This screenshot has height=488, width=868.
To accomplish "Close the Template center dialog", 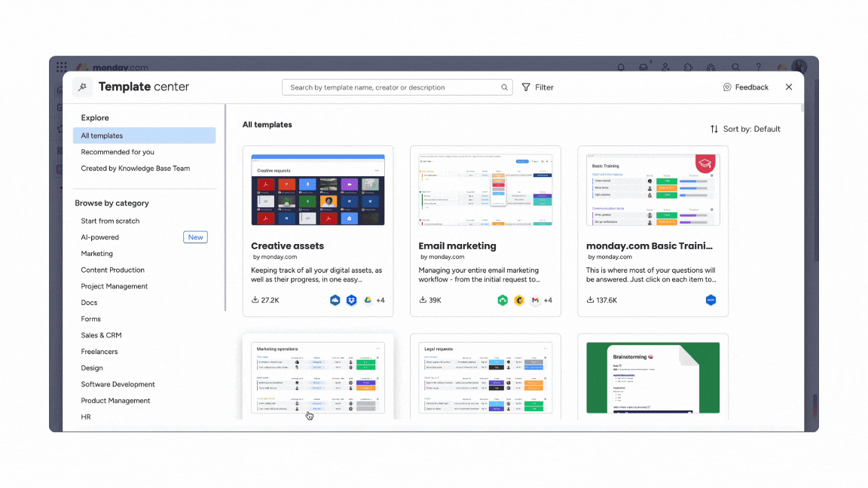I will pos(789,87).
